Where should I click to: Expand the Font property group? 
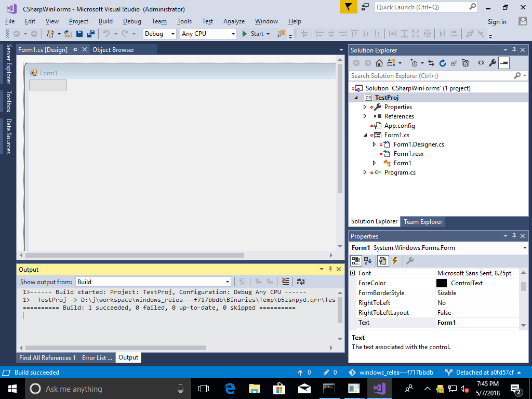pos(353,273)
